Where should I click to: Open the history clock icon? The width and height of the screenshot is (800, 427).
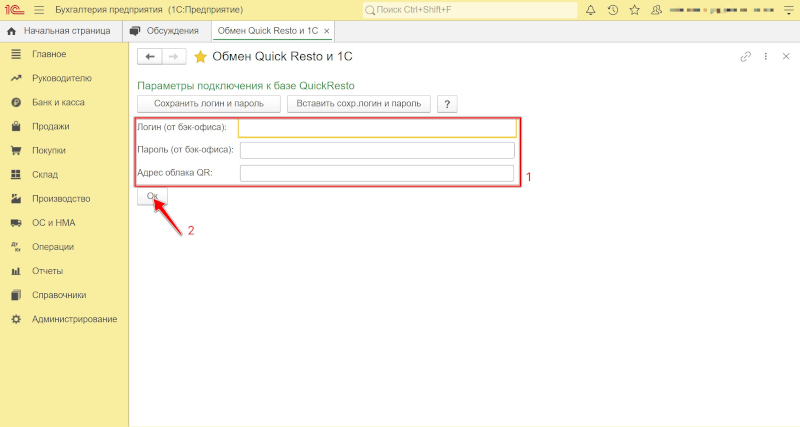click(x=613, y=10)
